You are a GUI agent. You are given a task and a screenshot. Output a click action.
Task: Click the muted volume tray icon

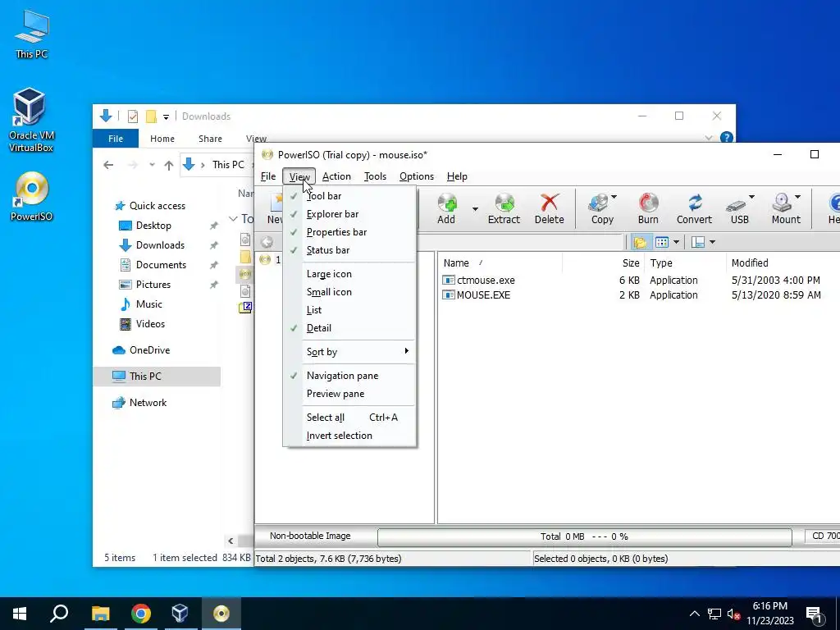(x=733, y=614)
